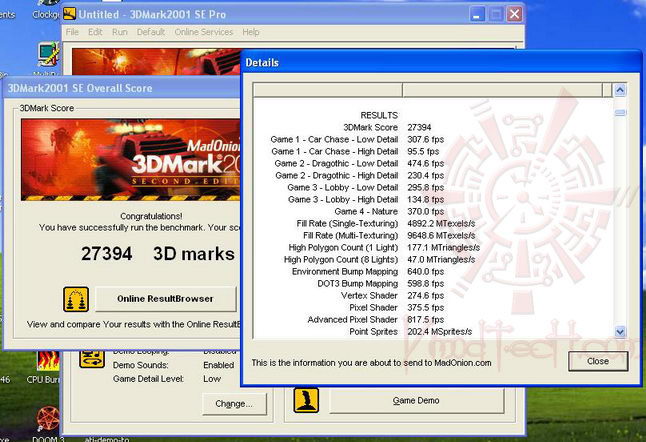This screenshot has width=646, height=442.
Task: Select 'Environment Bump Mapping' row
Action: point(433,271)
